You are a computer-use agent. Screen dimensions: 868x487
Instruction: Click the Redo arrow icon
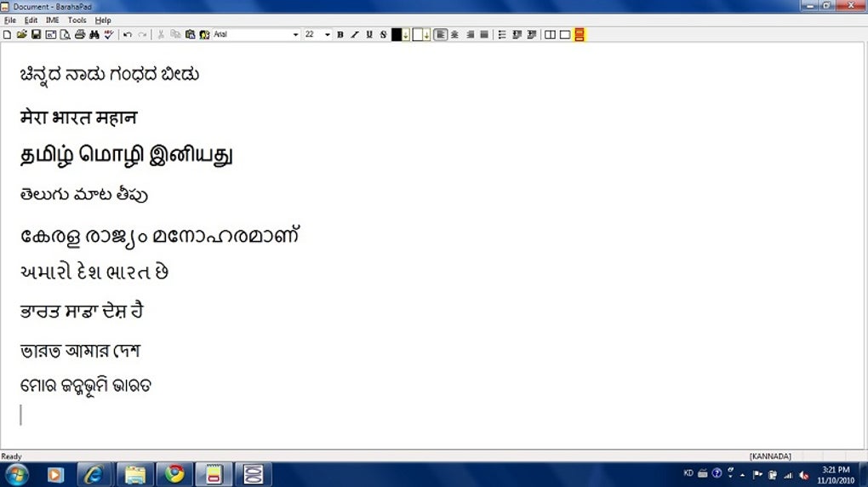coord(142,34)
